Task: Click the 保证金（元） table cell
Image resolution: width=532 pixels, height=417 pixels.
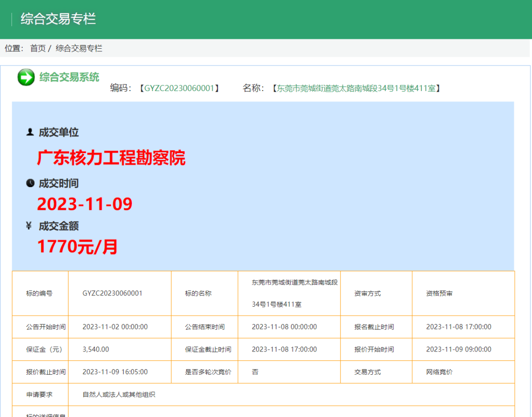Action: (x=40, y=349)
